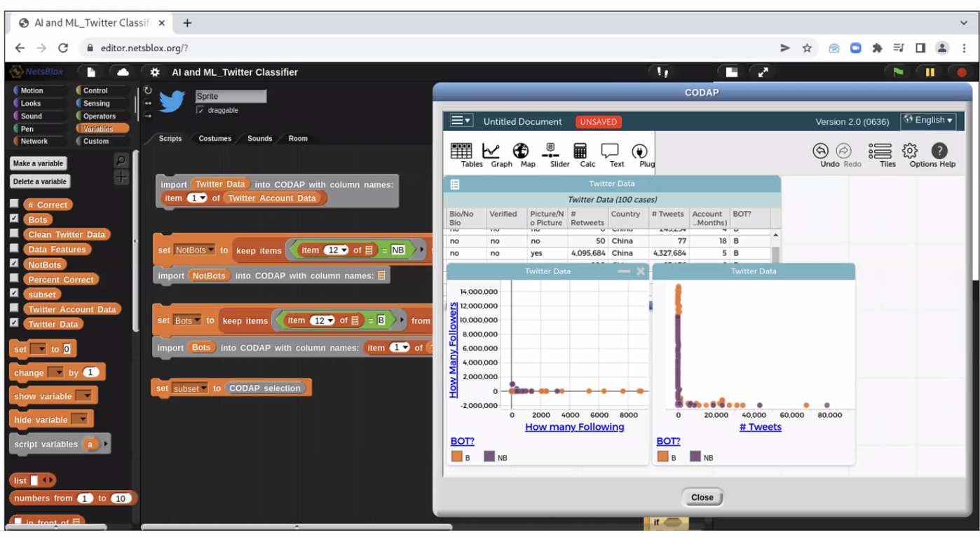Click the Make a variable button
The image size is (980, 537).
click(38, 163)
